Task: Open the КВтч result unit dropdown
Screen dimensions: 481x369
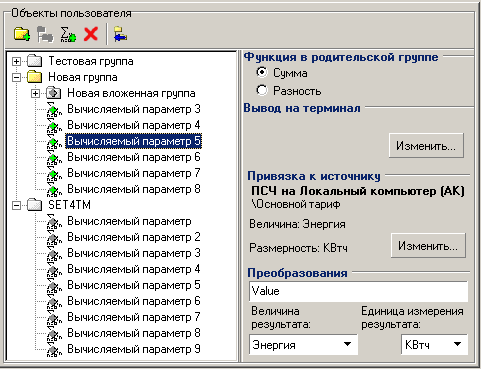Action: tap(458, 345)
